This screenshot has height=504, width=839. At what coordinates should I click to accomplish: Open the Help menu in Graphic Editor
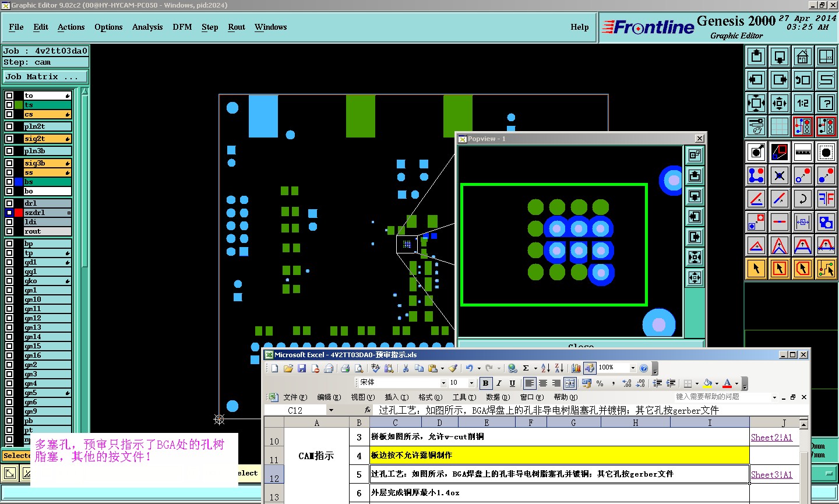[580, 27]
